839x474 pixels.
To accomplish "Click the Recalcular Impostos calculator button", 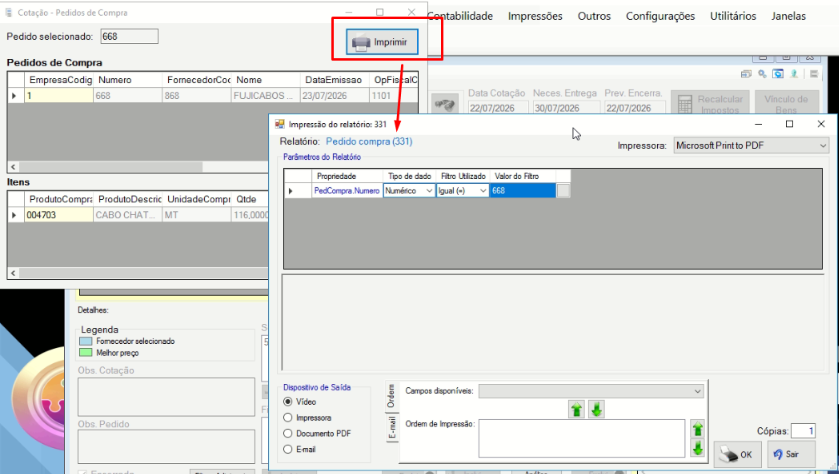I will (710, 103).
